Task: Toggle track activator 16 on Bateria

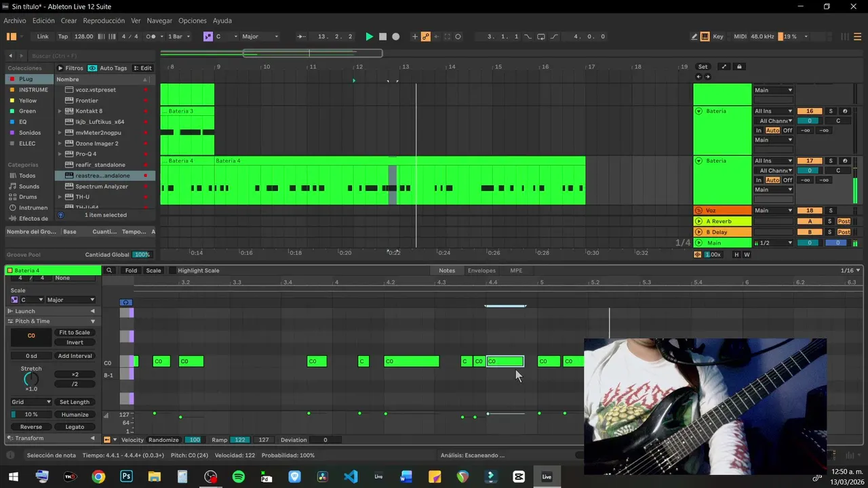Action: point(810,111)
